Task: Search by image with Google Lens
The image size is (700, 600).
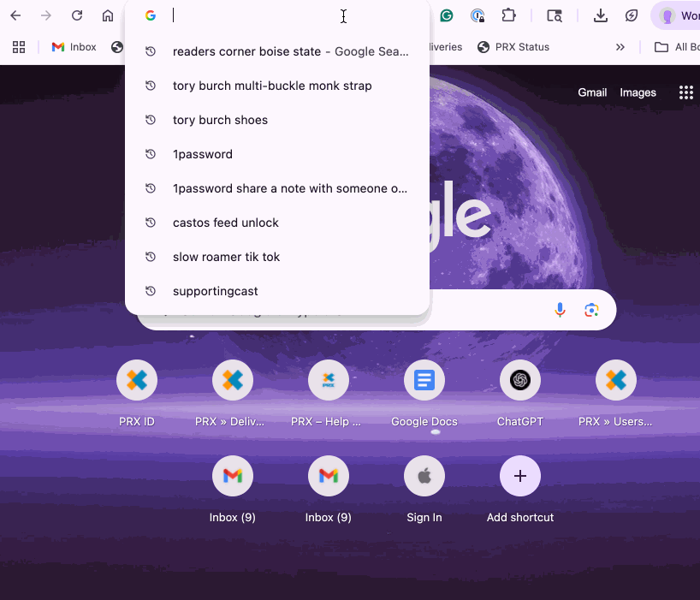Action: [591, 310]
